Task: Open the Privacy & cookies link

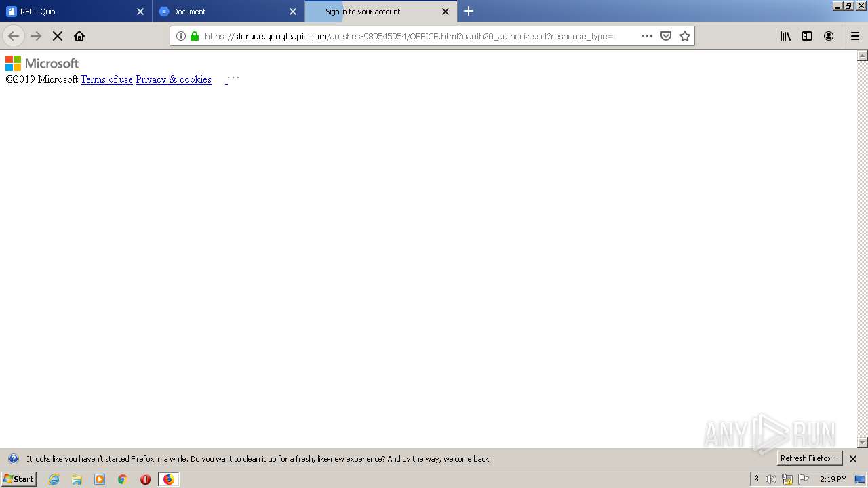Action: point(174,79)
